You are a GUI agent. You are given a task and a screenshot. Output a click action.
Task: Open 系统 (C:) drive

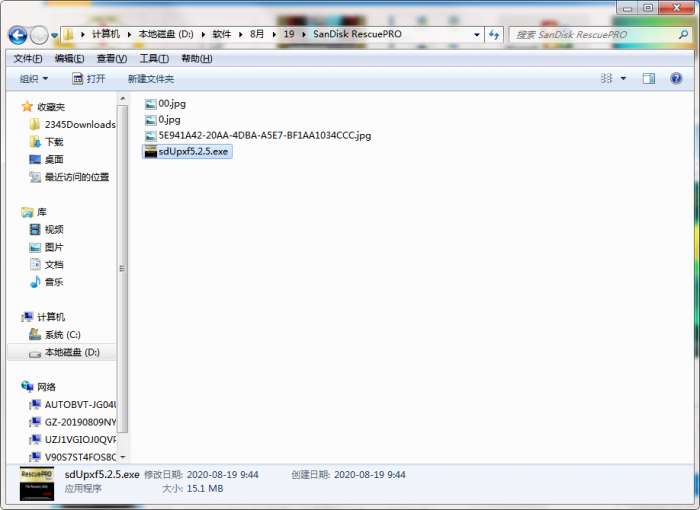tap(55, 334)
